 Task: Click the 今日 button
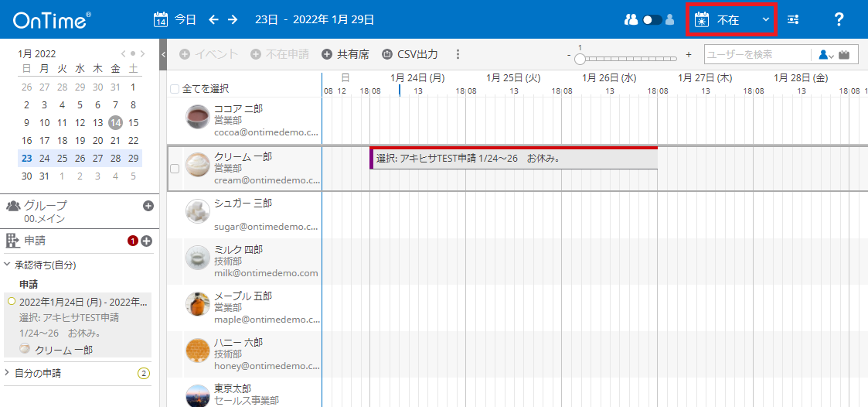point(186,19)
